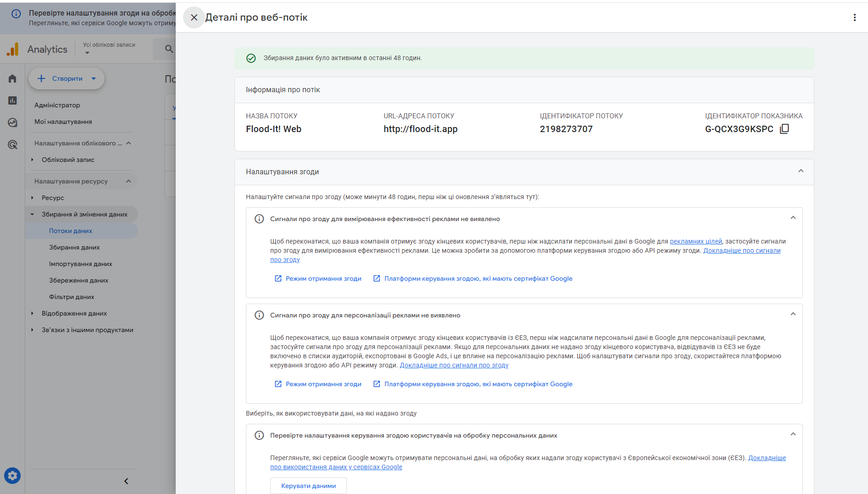
Task: Click the Керувати даними button
Action: (x=308, y=486)
